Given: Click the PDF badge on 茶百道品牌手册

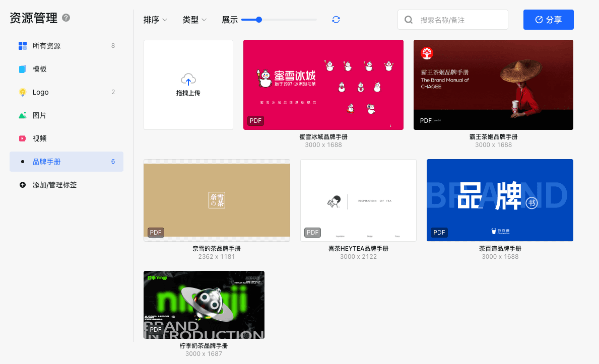Looking at the screenshot, I should pyautogui.click(x=439, y=232).
